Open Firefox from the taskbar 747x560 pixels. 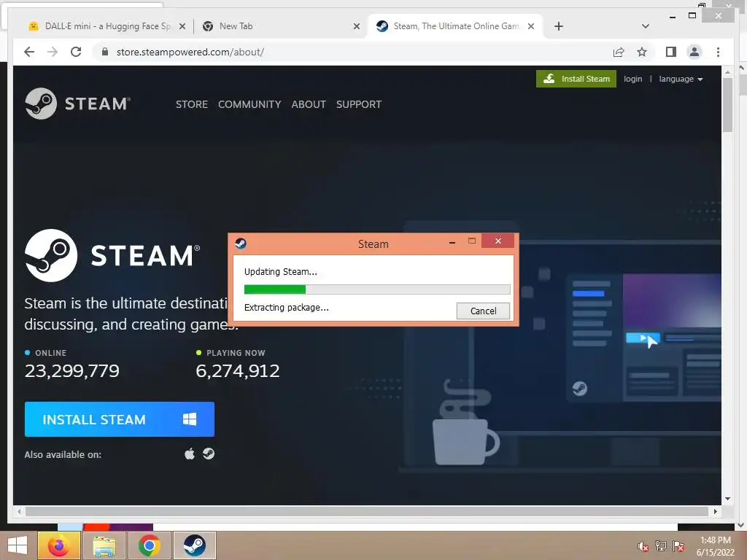[x=58, y=545]
